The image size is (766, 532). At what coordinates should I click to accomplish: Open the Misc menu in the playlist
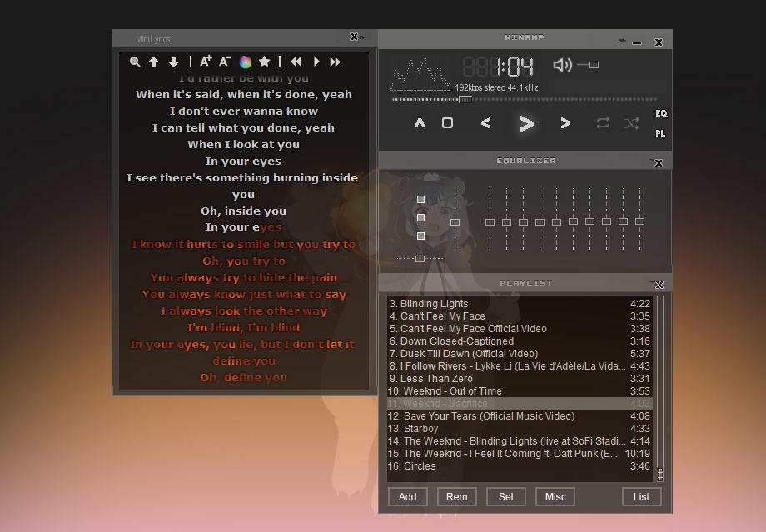(555, 497)
